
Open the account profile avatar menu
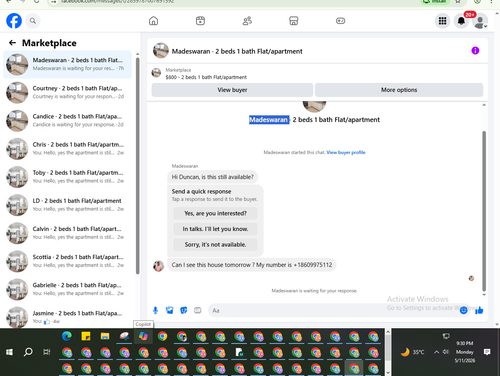point(480,21)
